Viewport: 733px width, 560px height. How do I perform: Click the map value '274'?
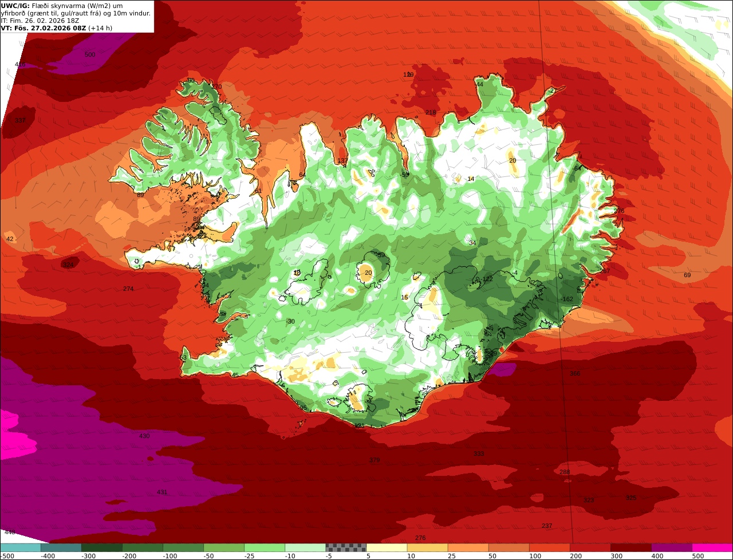coord(128,289)
